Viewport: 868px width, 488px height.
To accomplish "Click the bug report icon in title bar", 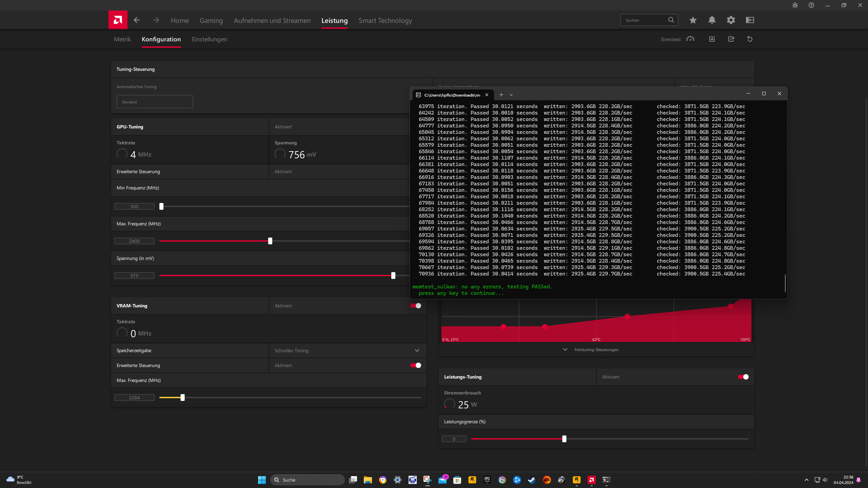I will (795, 5).
